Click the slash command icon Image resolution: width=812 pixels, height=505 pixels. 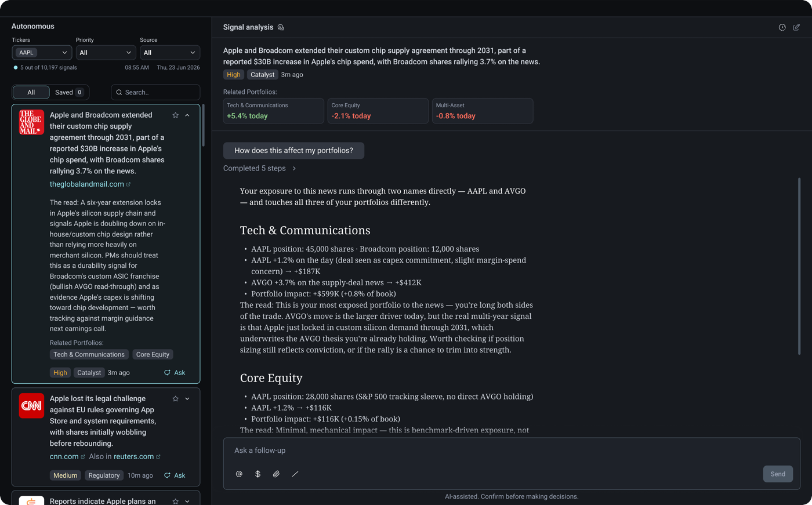coord(295,474)
